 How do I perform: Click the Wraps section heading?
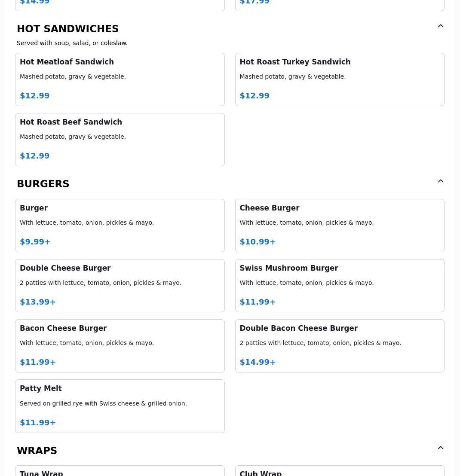coord(37,451)
